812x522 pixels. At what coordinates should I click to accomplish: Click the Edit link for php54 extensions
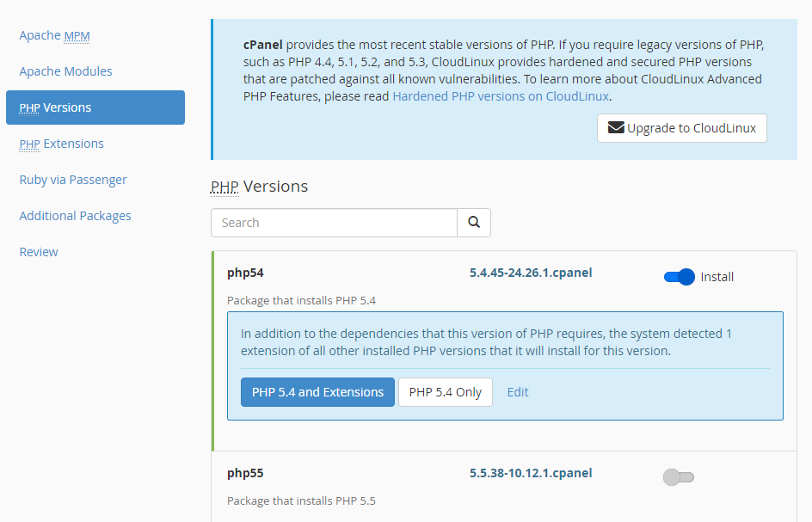(x=517, y=392)
